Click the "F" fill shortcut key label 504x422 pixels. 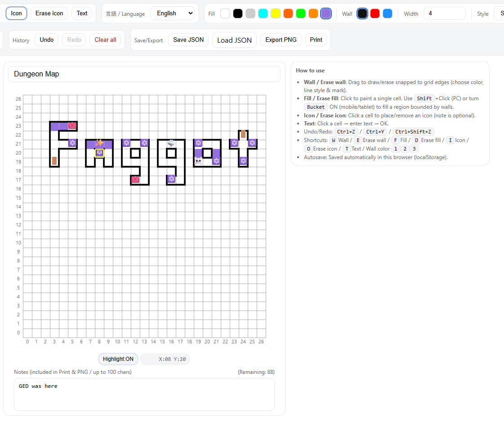tap(395, 140)
